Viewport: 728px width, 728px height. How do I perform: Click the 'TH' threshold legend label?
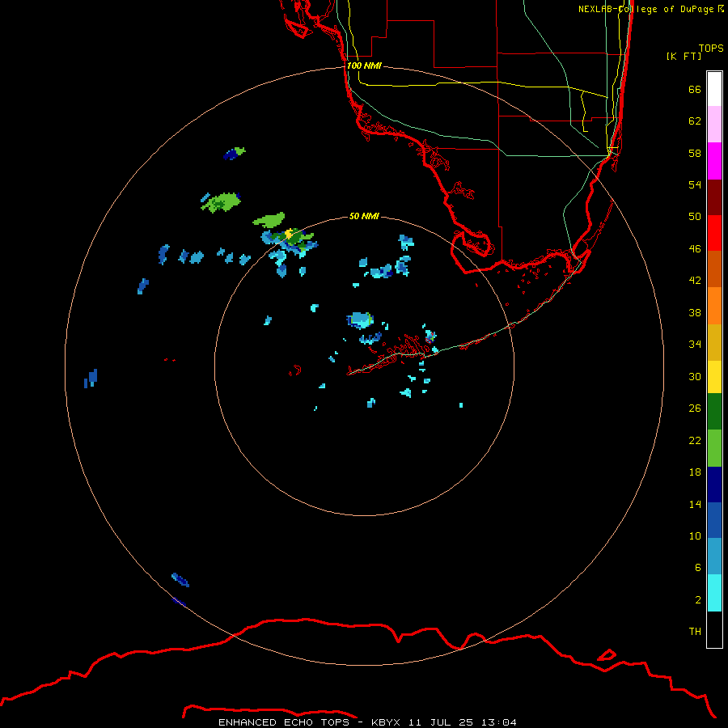(695, 632)
